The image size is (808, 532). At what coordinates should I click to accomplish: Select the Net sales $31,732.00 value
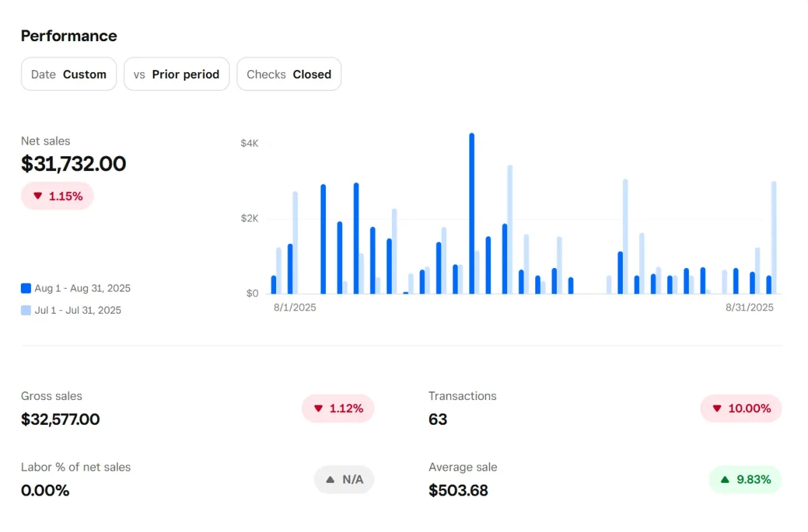pyautogui.click(x=73, y=164)
